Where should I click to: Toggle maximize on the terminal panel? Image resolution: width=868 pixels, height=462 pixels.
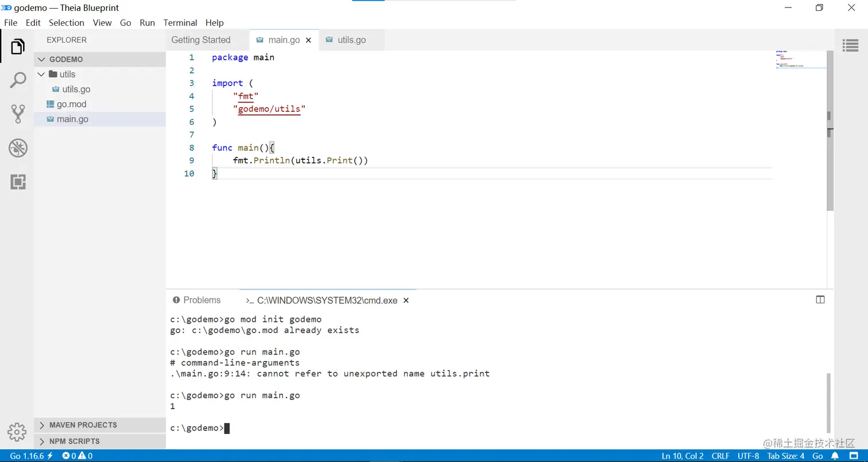click(x=820, y=299)
